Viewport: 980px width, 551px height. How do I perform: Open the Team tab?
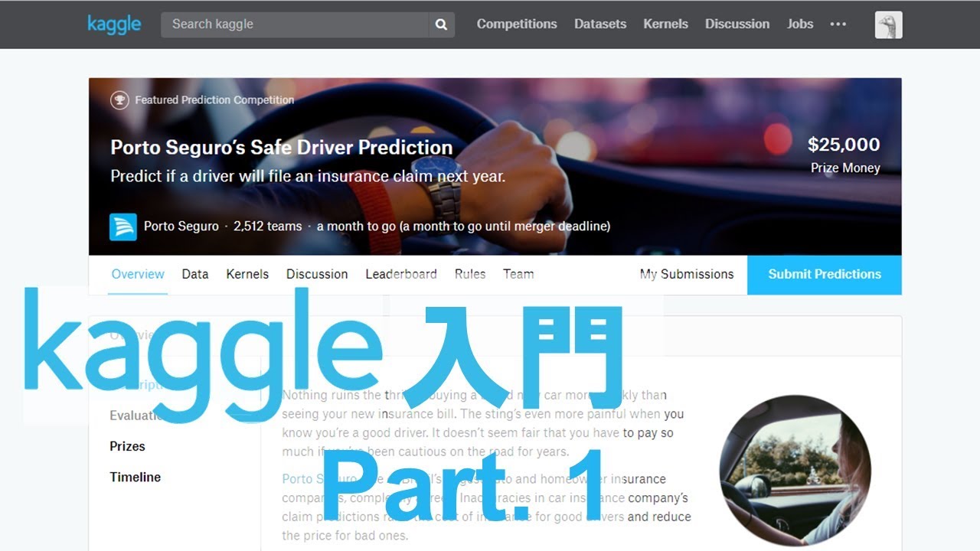pyautogui.click(x=518, y=274)
